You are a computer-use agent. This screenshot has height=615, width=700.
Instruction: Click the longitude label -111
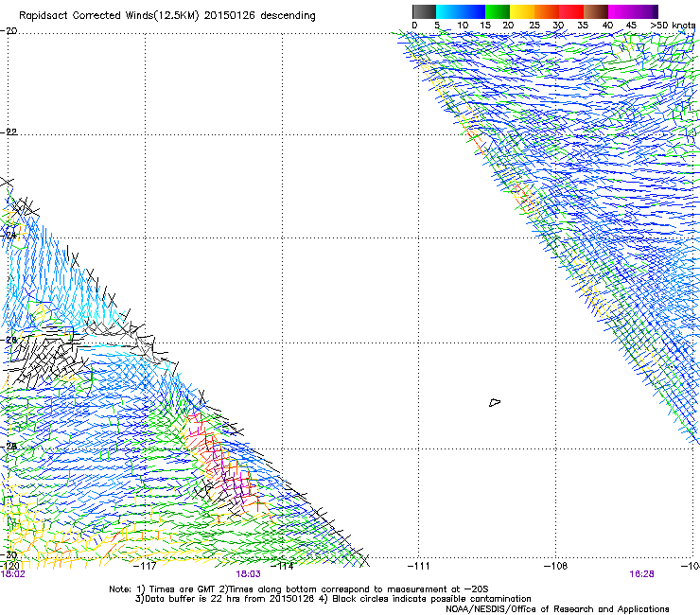point(418,566)
